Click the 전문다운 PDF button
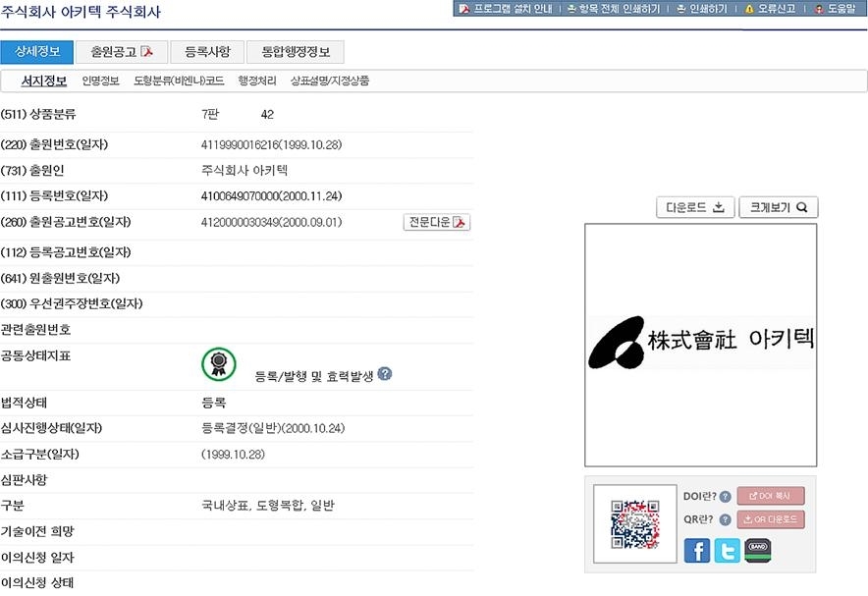The height and width of the screenshot is (596, 868). (x=437, y=222)
